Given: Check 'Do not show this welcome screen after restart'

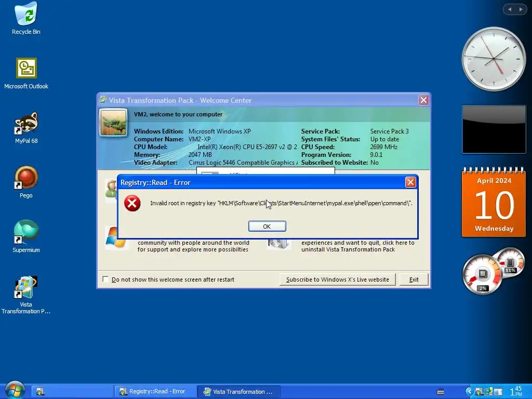Looking at the screenshot, I should (105, 279).
